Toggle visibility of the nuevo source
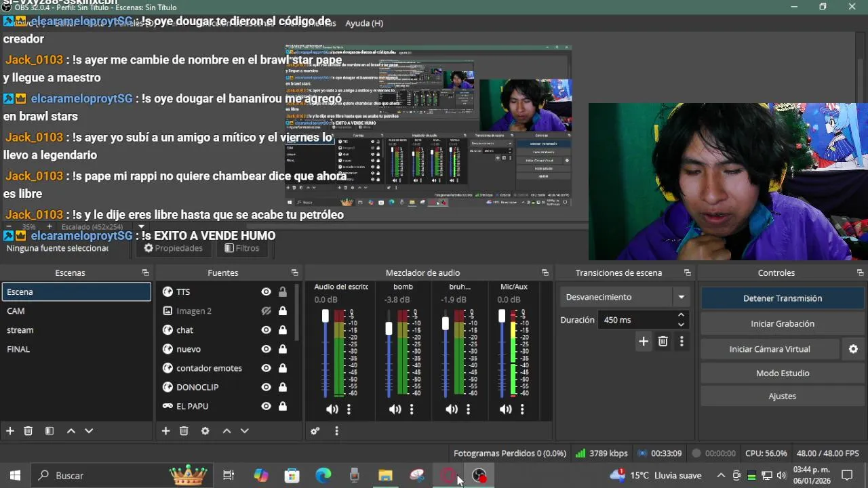This screenshot has height=488, width=868. click(x=266, y=349)
